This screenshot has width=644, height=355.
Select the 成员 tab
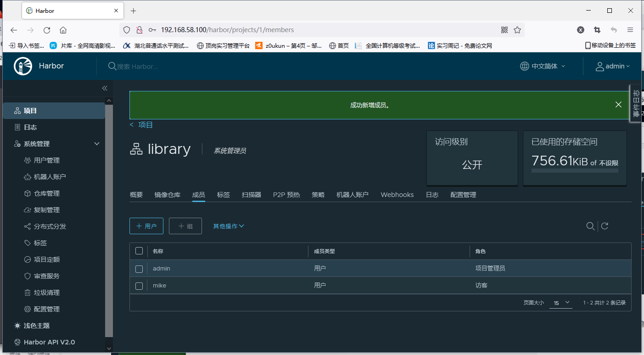(x=198, y=195)
